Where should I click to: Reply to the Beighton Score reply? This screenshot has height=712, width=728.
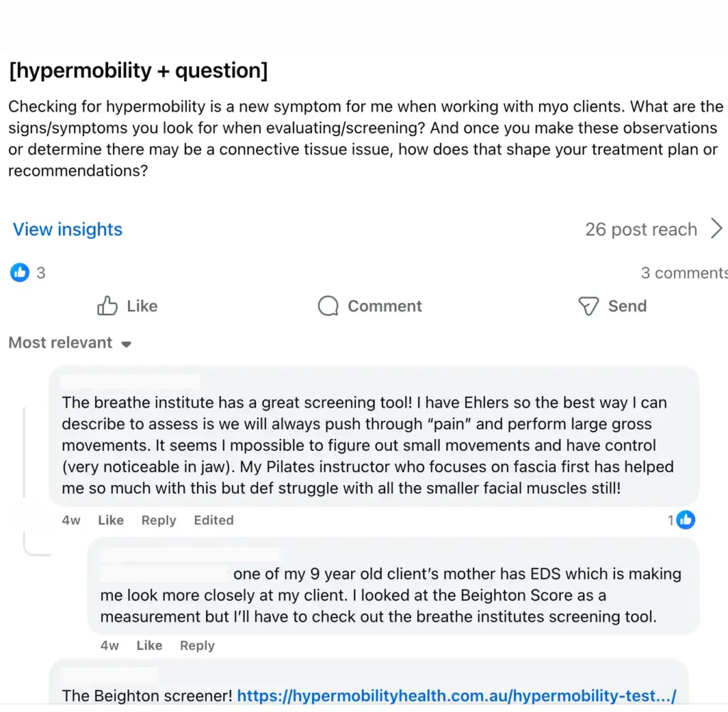click(198, 646)
